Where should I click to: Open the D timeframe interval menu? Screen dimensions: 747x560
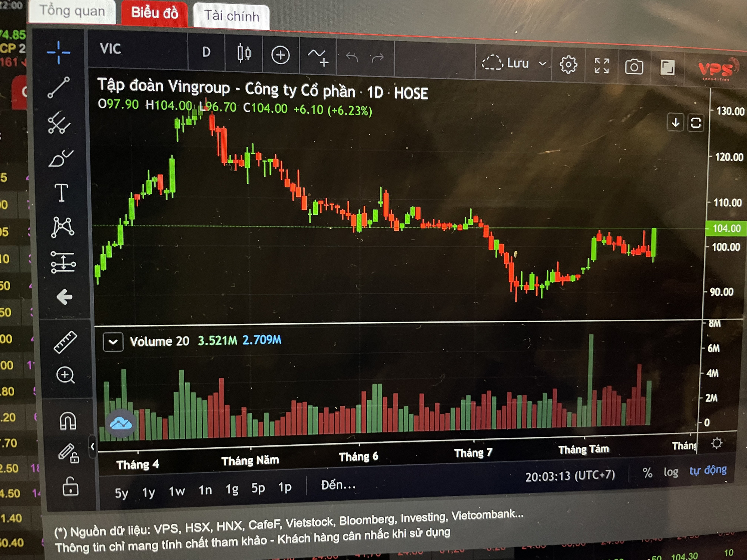tap(206, 52)
